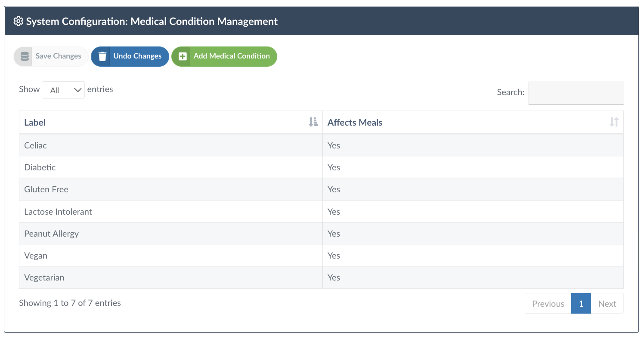Click the plus icon on Add Medical Condition
Screen dimensions: 644x339
183,56
